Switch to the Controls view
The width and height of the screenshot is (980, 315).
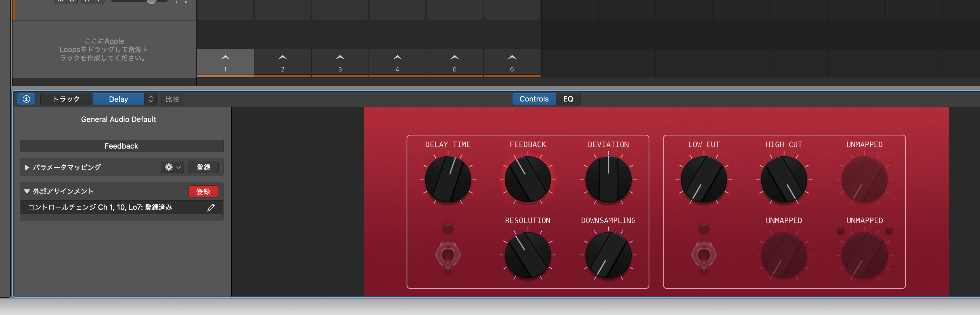coord(534,99)
